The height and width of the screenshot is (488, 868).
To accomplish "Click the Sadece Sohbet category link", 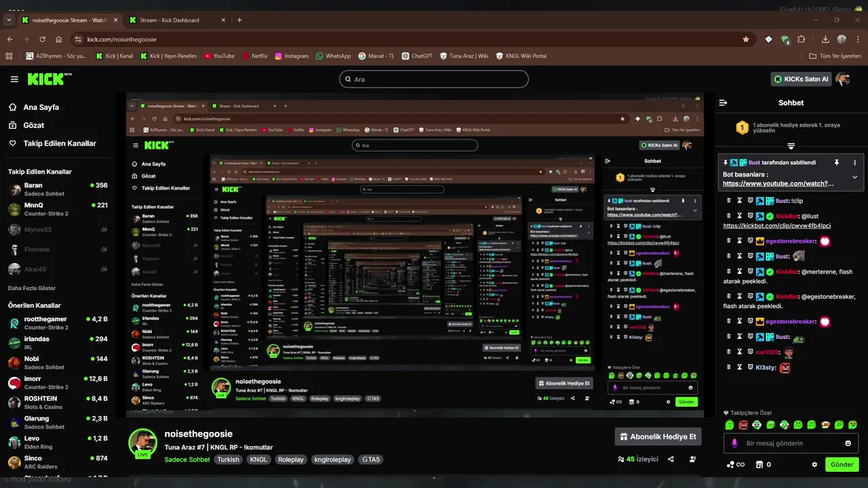I will 187,460.
